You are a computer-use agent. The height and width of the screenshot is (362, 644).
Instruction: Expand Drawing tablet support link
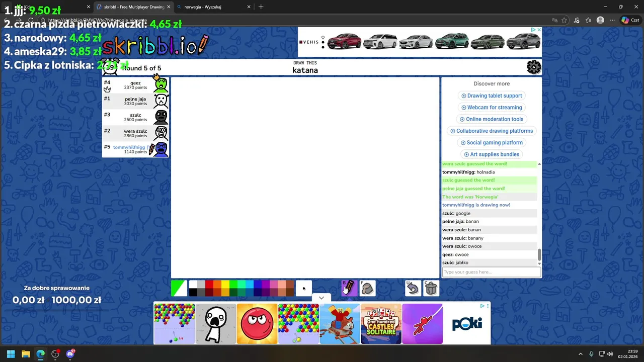click(x=492, y=96)
